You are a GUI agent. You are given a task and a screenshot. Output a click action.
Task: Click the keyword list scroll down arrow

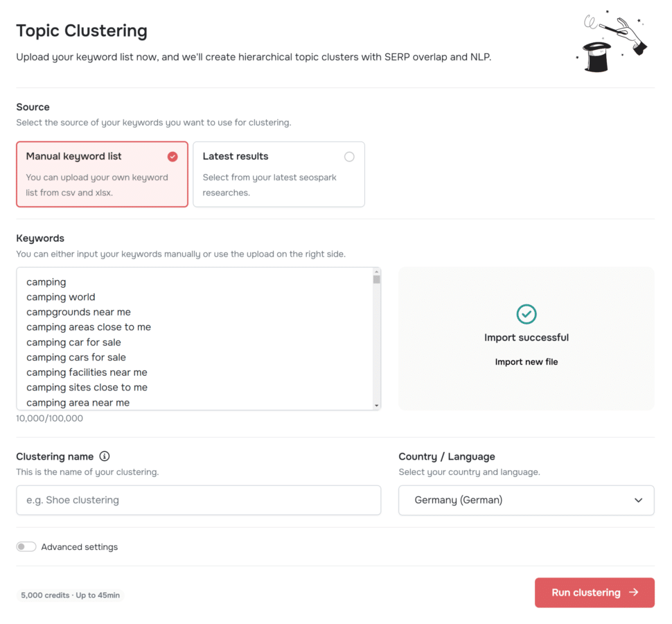[x=376, y=406]
